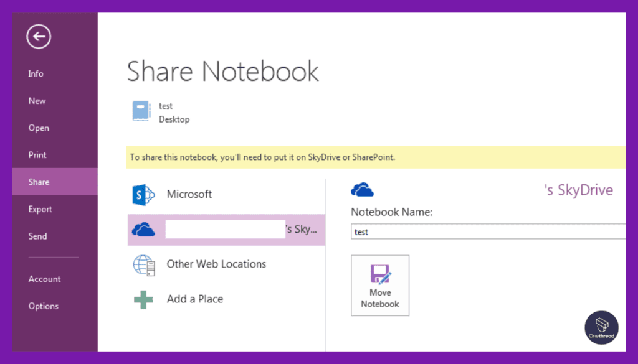Choose Open in the sidebar
The height and width of the screenshot is (364, 638).
39,128
